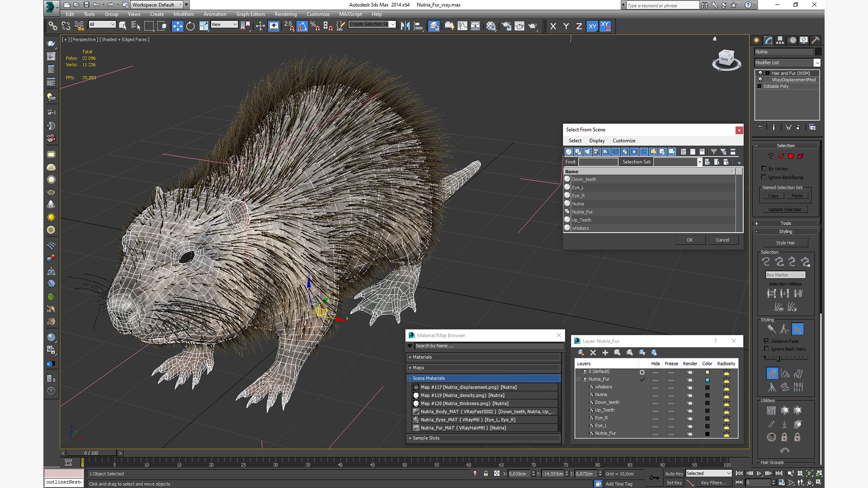Open Display menu in Select From Scene
This screenshot has width=868, height=488.
click(597, 141)
